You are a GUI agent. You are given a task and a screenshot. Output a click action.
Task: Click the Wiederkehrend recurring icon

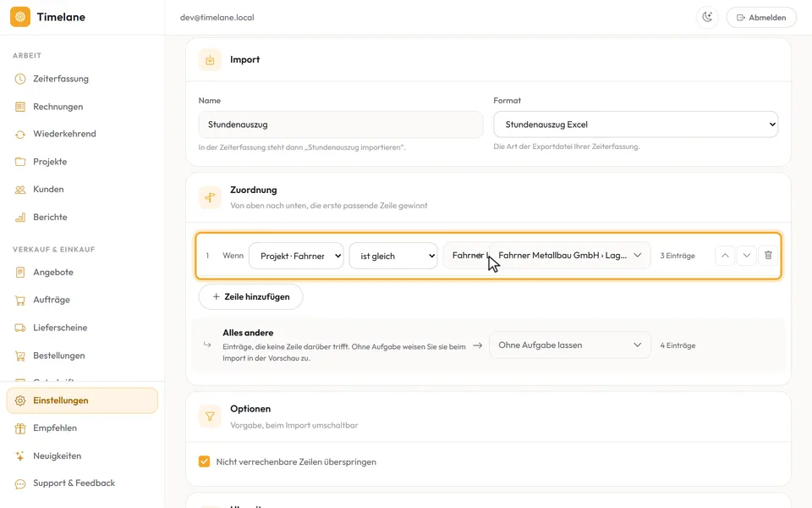click(20, 135)
